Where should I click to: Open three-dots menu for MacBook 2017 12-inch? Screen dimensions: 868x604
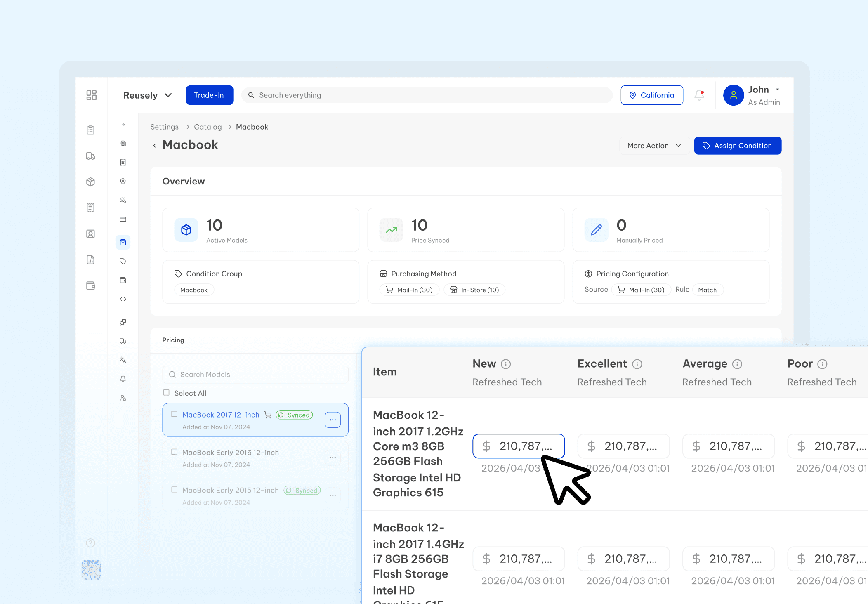point(333,420)
